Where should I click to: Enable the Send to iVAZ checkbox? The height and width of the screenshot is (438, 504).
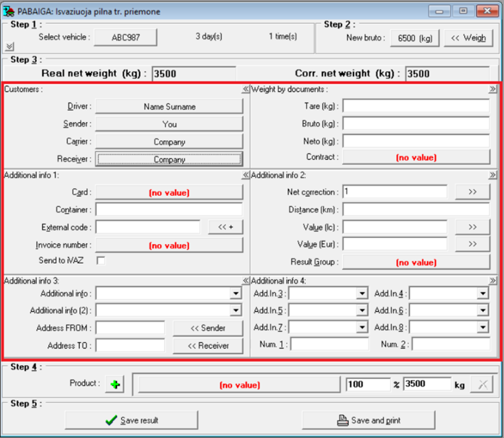point(101,260)
